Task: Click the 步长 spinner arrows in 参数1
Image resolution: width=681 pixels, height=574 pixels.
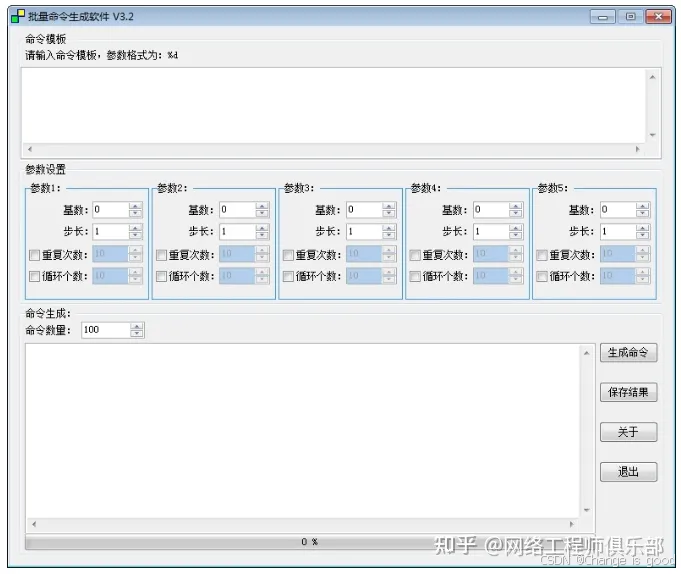Action: (136, 231)
